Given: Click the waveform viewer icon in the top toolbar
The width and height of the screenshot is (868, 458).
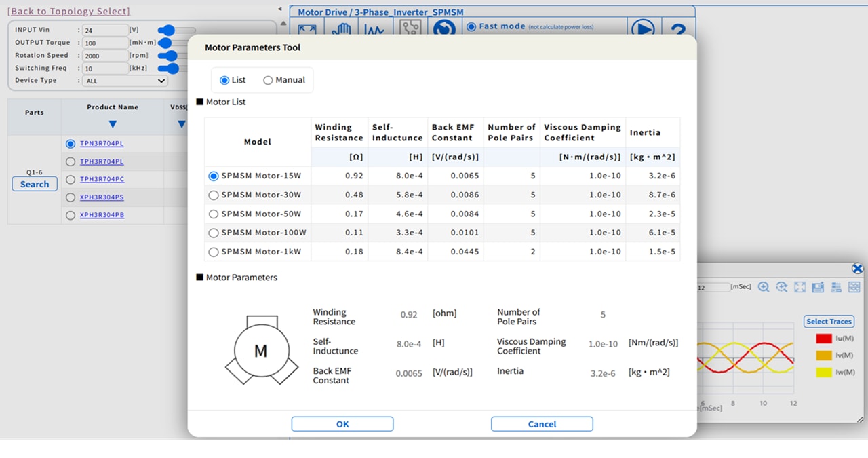Looking at the screenshot, I should 374,28.
